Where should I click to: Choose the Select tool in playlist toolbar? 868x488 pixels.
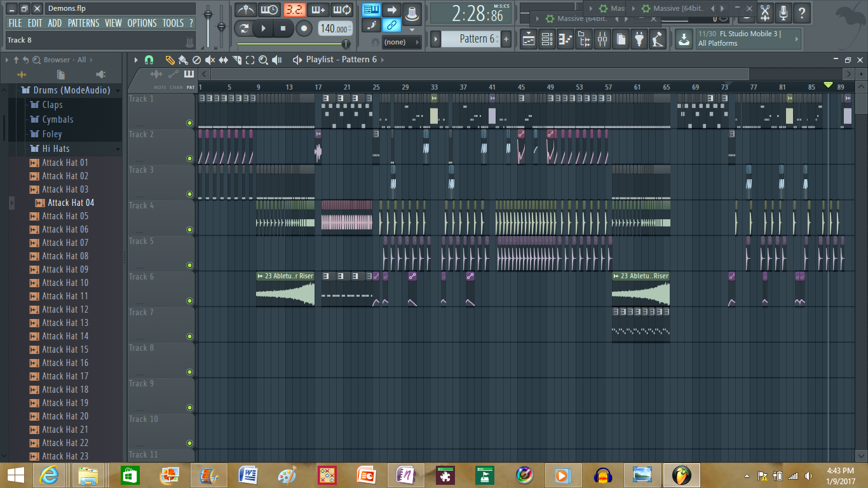(x=250, y=60)
